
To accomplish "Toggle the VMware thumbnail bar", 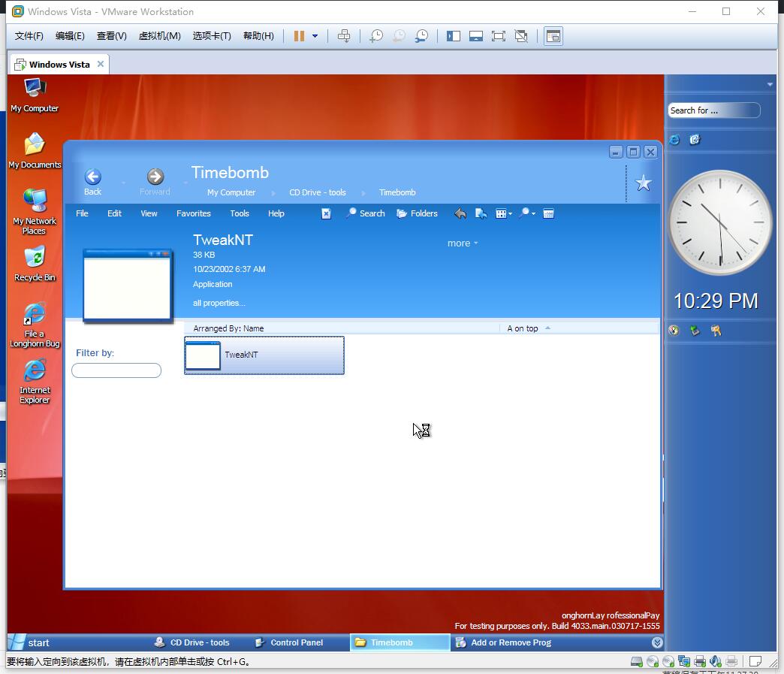I will coord(476,36).
